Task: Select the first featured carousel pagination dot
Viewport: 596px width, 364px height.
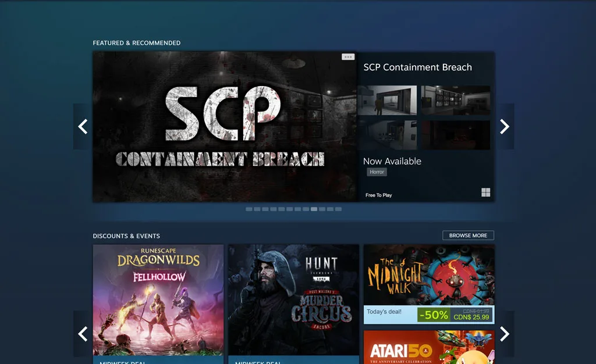Action: 249,209
